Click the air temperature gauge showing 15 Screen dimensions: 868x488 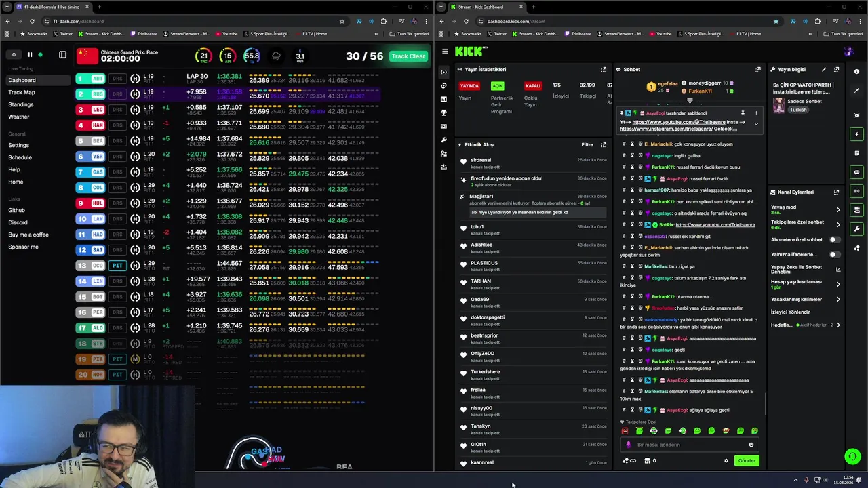click(227, 56)
